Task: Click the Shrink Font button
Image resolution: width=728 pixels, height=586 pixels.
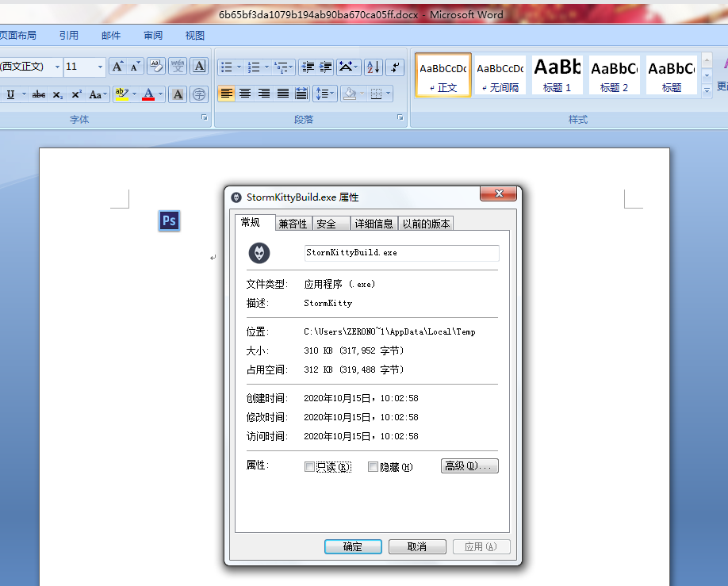Action: point(135,67)
